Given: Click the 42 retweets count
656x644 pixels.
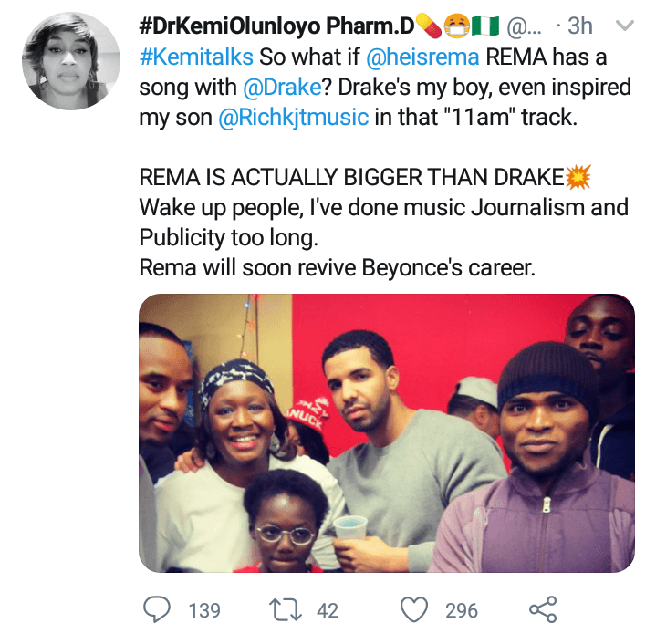Looking at the screenshot, I should [328, 609].
